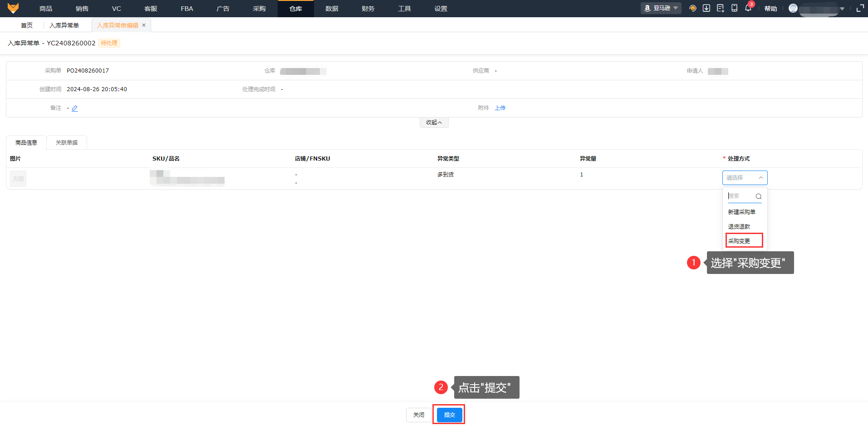Open the 广告 menu
This screenshot has height=425, width=868.
(x=223, y=9)
